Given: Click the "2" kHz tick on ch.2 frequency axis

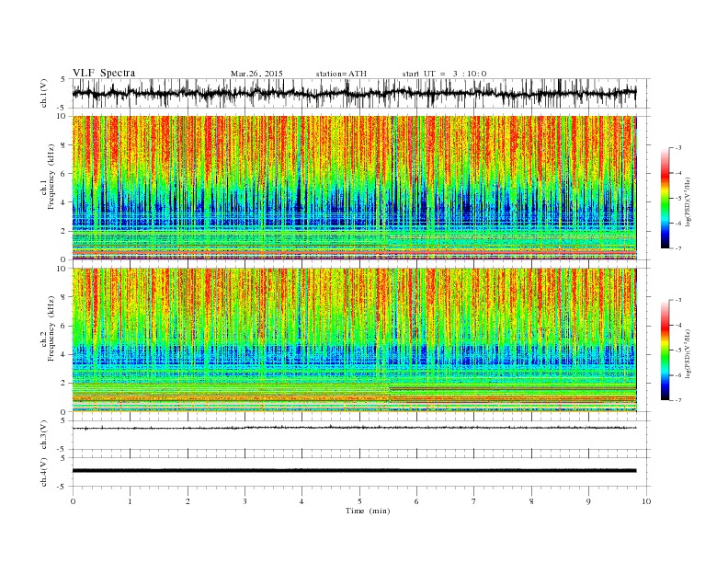Looking at the screenshot, I should [x=63, y=384].
